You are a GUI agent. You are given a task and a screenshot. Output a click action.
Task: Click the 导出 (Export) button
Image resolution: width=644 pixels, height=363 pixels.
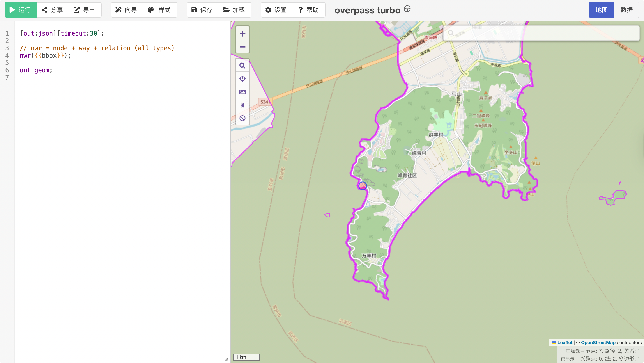click(x=85, y=10)
